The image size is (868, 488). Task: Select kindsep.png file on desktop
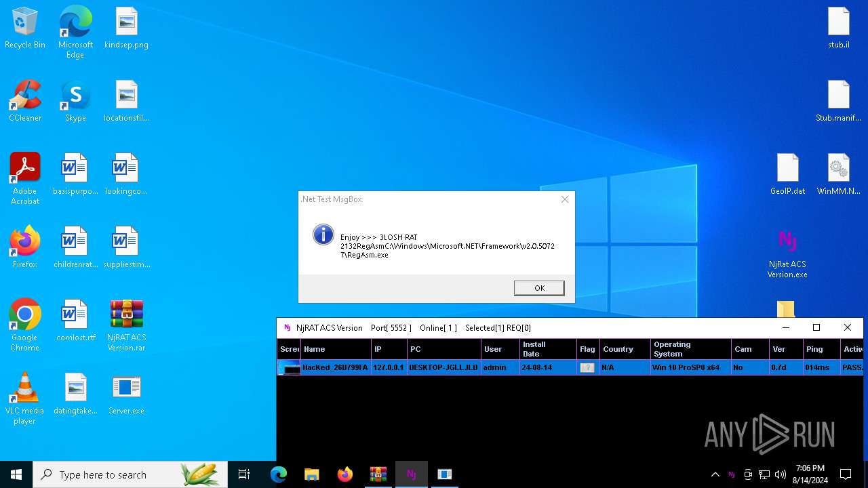pos(126,28)
